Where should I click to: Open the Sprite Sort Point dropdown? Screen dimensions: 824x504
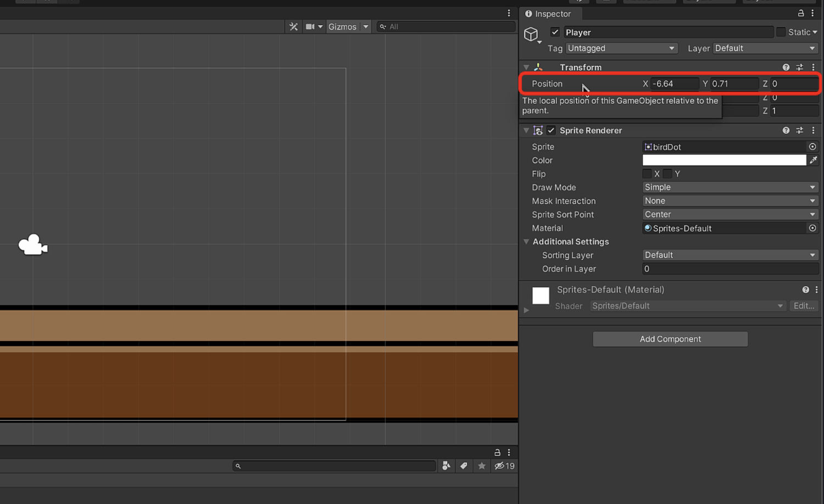click(x=730, y=214)
